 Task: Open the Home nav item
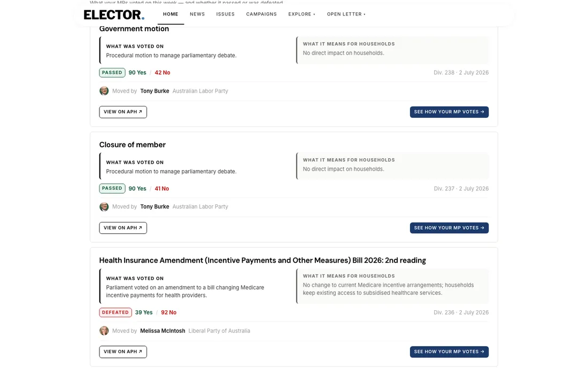pos(171,14)
